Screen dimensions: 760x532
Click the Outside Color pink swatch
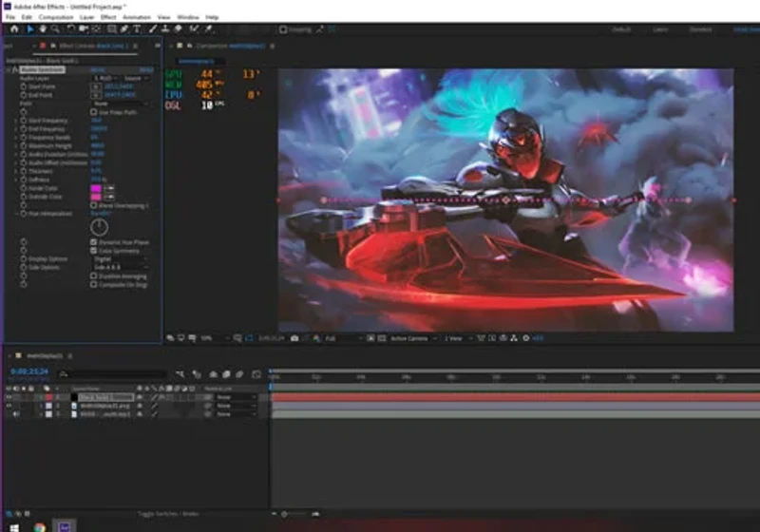96,197
